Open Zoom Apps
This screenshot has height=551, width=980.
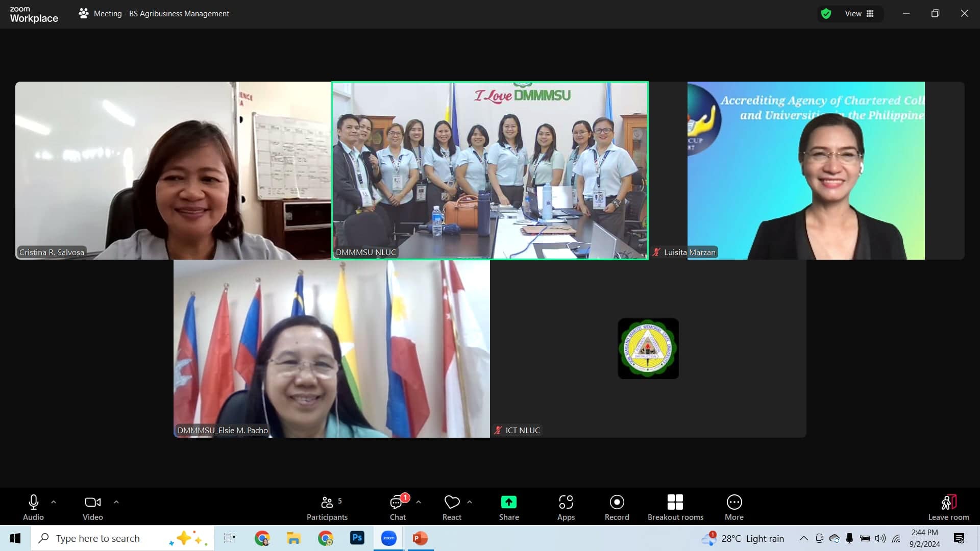pos(566,508)
